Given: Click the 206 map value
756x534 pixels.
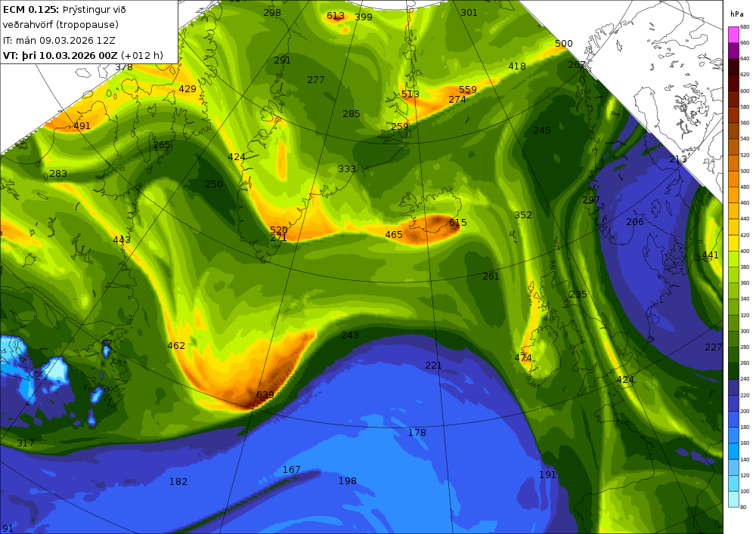Looking at the screenshot, I should tap(635, 221).
